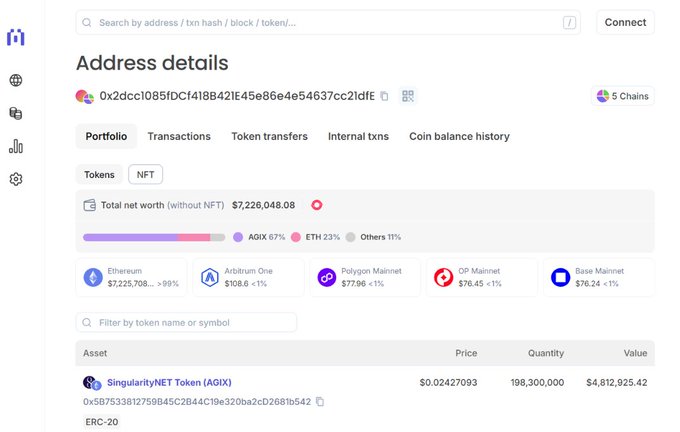The width and height of the screenshot is (680, 432).
Task: Select the Arbitrum One chain card
Action: pos(248,278)
